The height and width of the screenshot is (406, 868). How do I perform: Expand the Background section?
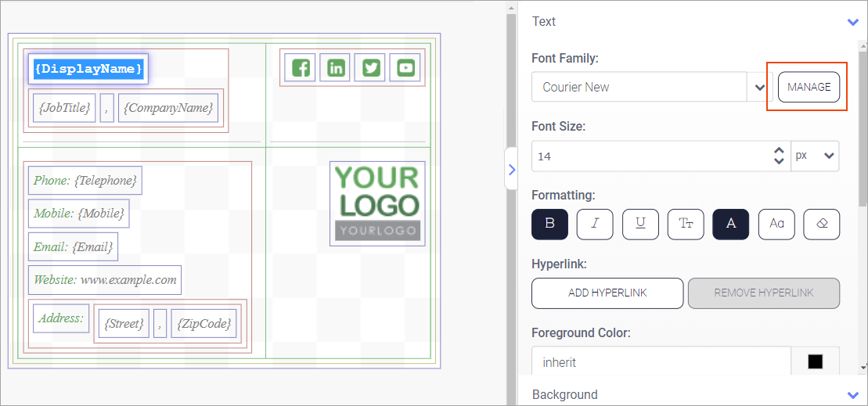[853, 395]
